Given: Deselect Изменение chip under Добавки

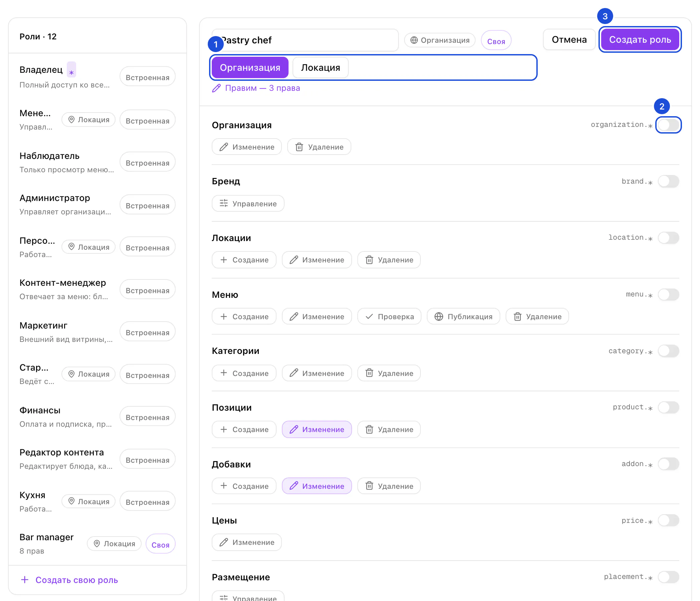Looking at the screenshot, I should point(317,486).
